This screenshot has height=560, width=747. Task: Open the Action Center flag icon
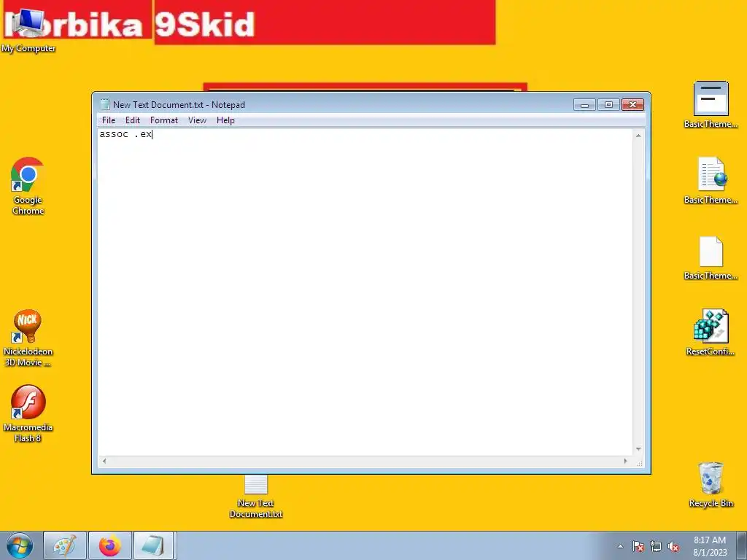[638, 546]
